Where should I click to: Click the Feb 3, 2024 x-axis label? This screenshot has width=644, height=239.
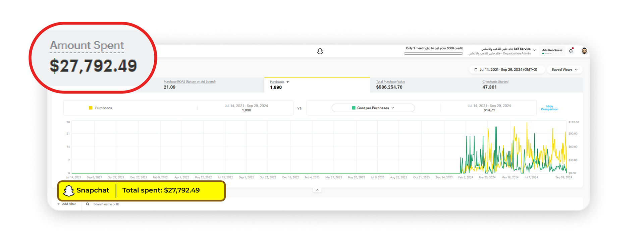[x=466, y=178]
